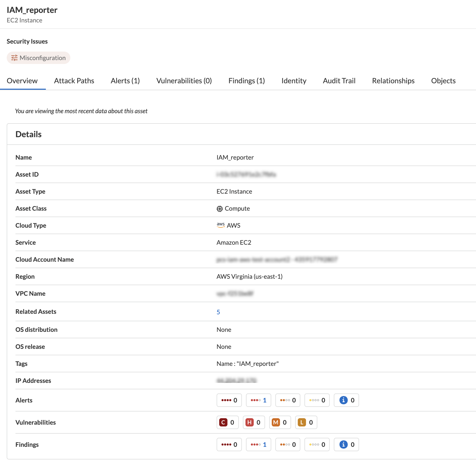Click the Misconfiguration security issue badge

tap(38, 58)
